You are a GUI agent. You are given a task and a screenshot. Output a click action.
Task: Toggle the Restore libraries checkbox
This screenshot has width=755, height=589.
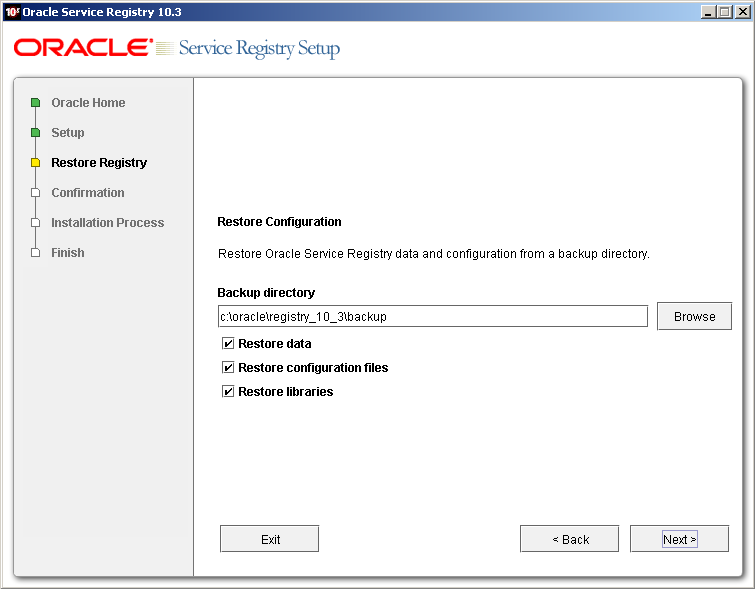coord(228,392)
